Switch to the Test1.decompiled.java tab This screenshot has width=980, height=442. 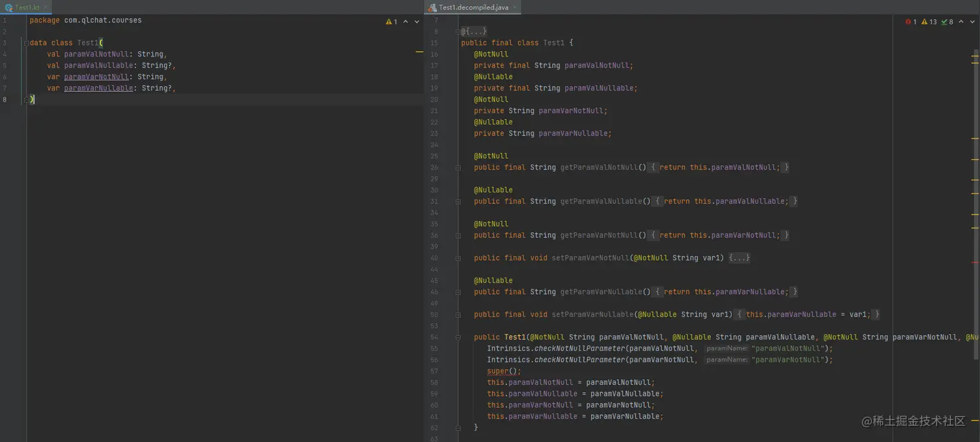[x=473, y=7]
